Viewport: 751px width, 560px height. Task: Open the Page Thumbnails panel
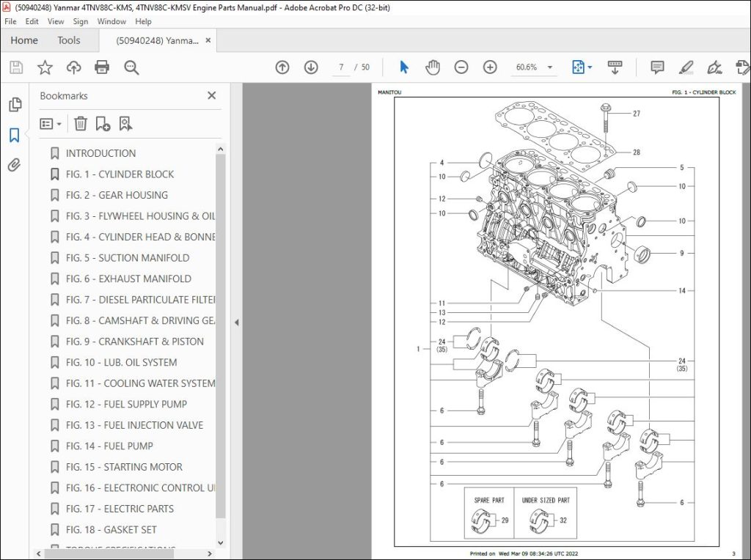click(x=15, y=104)
